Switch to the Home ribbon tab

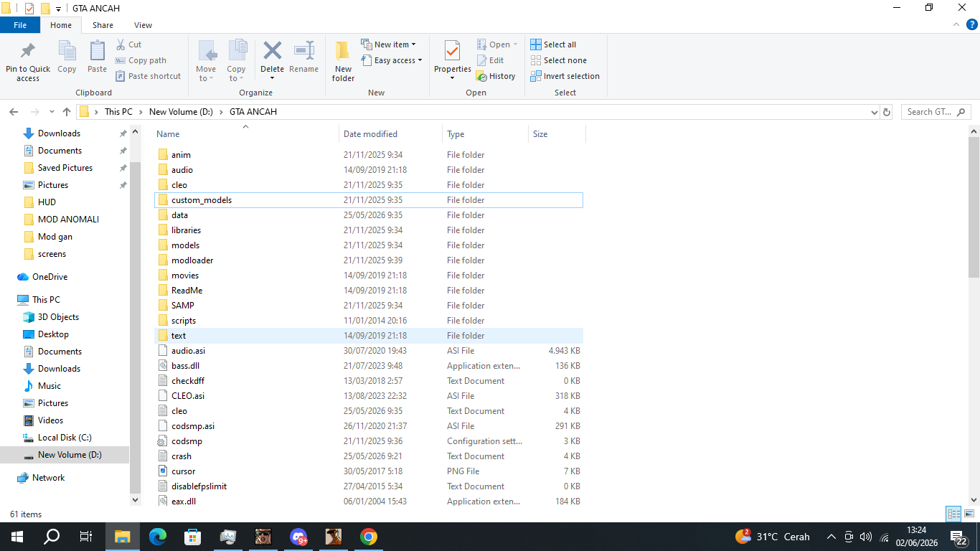(x=61, y=25)
